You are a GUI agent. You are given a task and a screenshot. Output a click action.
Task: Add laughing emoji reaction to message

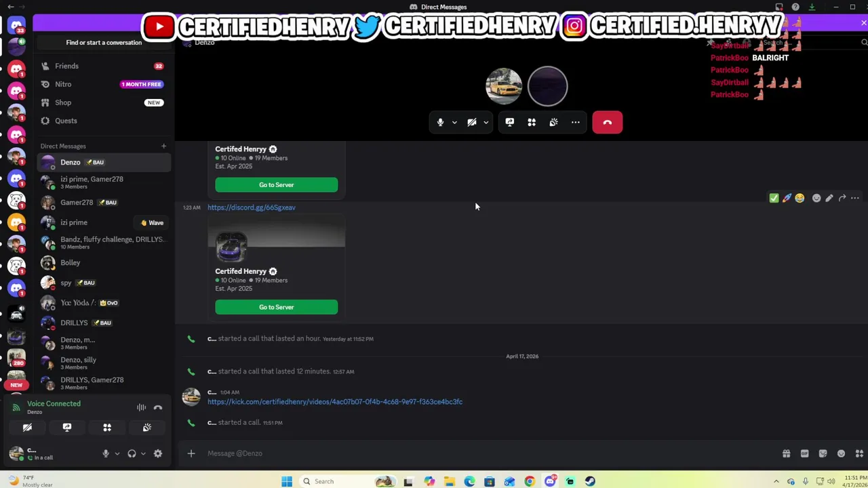pos(800,198)
